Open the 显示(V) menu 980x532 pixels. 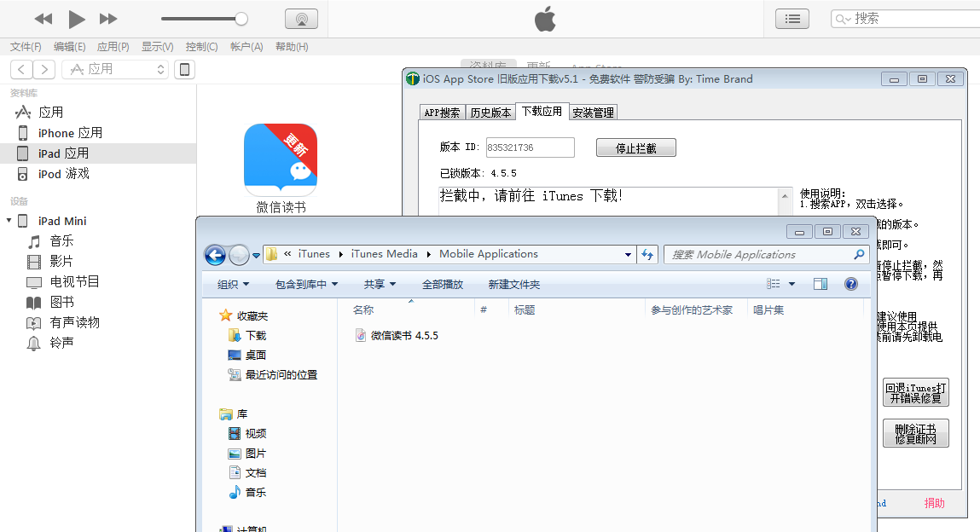tap(157, 47)
